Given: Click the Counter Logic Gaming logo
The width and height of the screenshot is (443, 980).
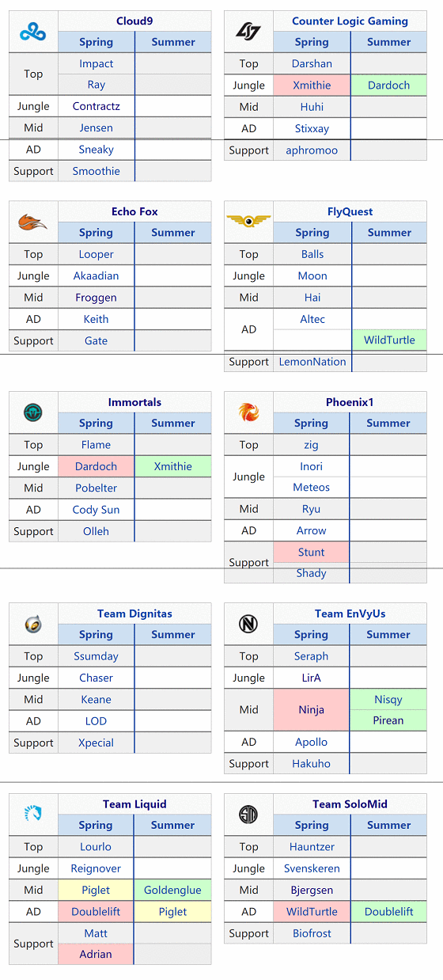Looking at the screenshot, I should (248, 32).
